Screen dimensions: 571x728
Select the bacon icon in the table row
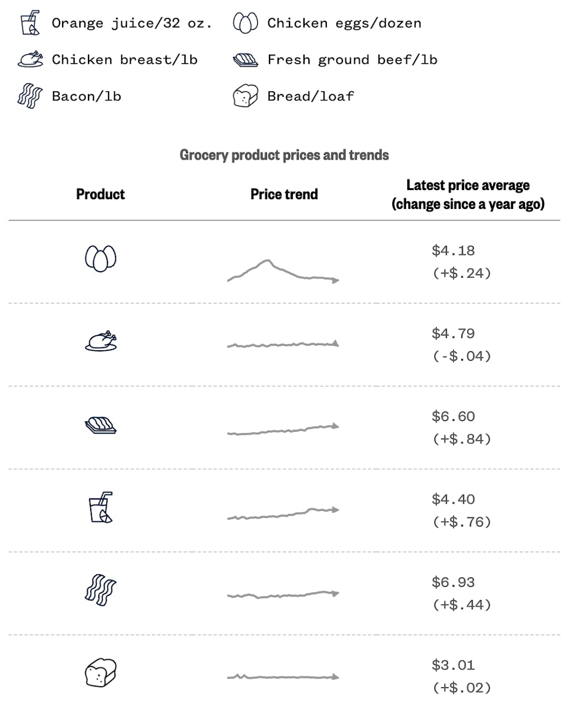pos(101,590)
